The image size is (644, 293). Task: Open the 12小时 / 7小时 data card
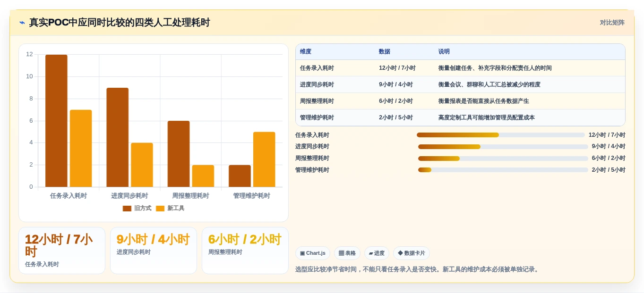tap(62, 251)
